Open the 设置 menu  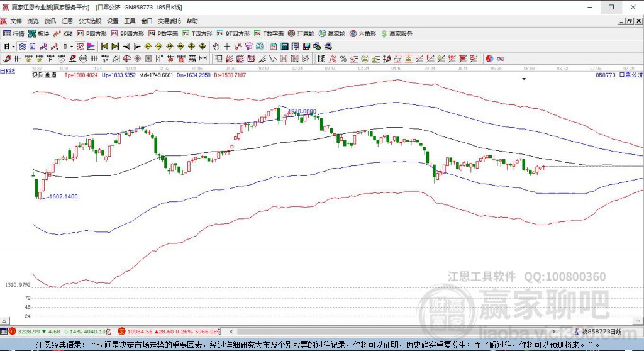pos(113,21)
